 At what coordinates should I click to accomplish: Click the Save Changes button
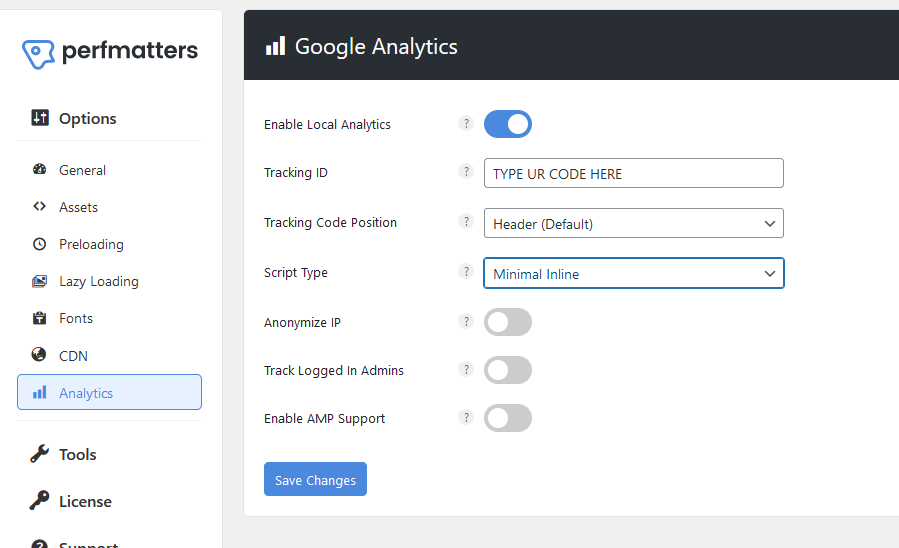point(315,479)
